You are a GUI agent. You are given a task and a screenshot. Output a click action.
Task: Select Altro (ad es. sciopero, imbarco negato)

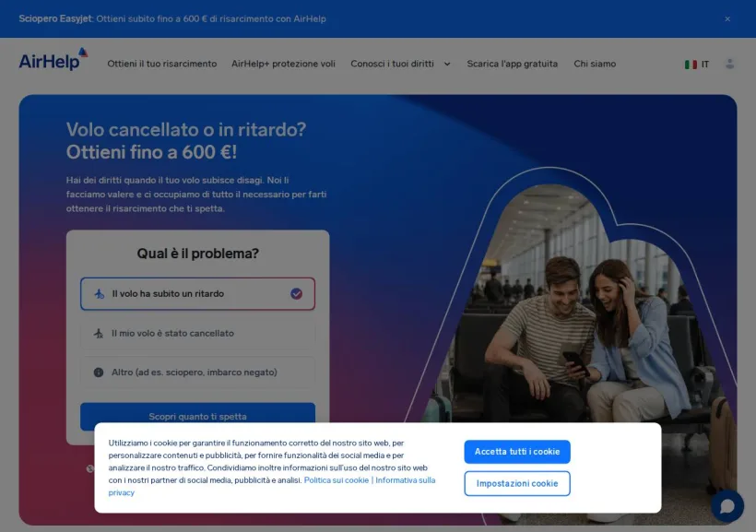tap(197, 372)
